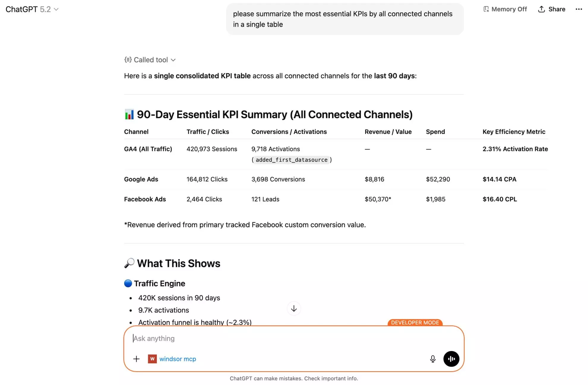Expand the Called tool details
Screen dimensions: 588x385
coord(151,60)
